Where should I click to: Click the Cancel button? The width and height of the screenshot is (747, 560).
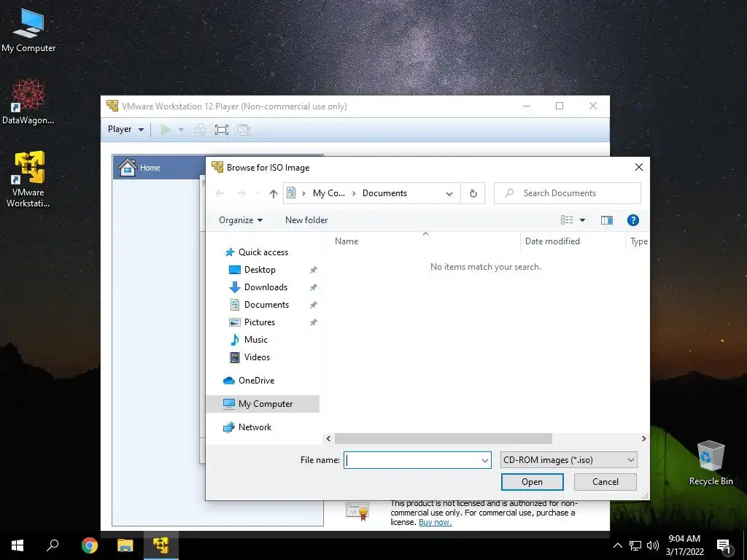pos(605,482)
